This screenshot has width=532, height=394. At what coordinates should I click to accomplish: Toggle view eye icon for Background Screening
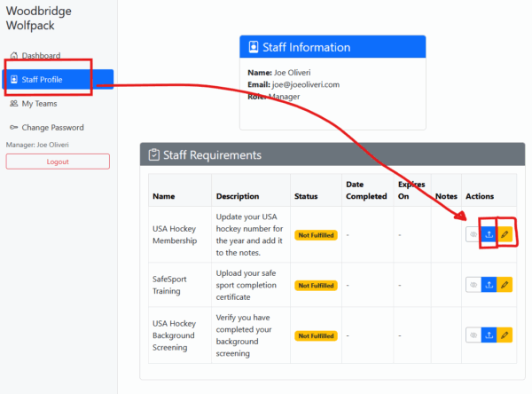click(473, 335)
